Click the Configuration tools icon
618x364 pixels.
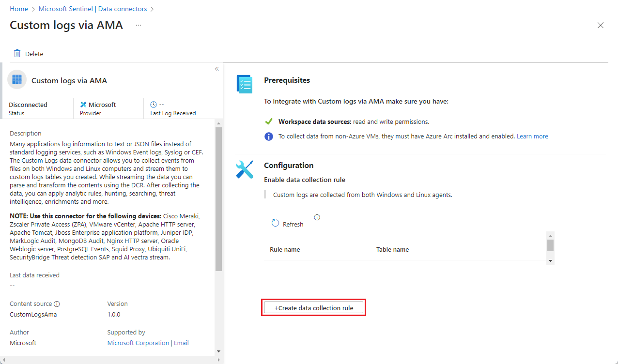245,169
